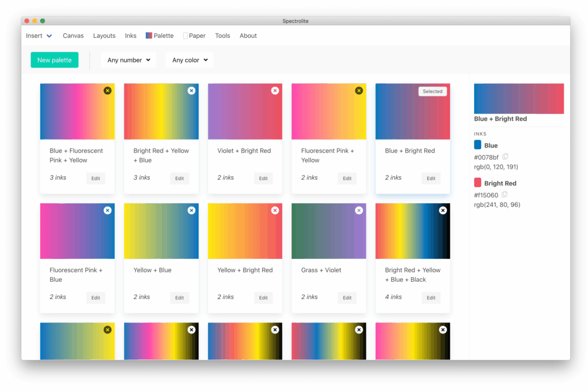Delete the Bright Red + Yellow + Blue palette
588x392 pixels.
(x=191, y=91)
